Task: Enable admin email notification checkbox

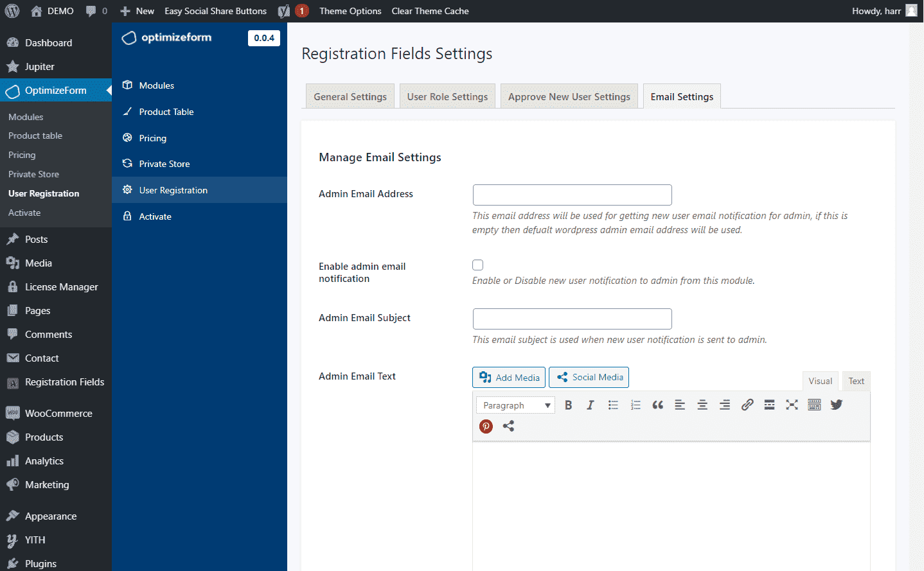Action: point(477,265)
